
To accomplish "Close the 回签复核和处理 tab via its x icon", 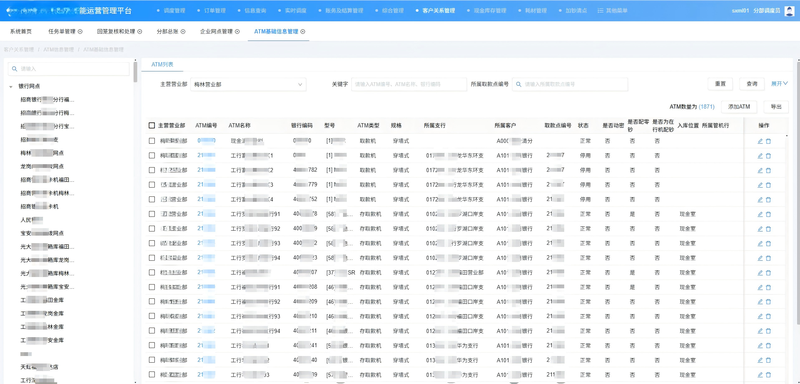I will 140,31.
